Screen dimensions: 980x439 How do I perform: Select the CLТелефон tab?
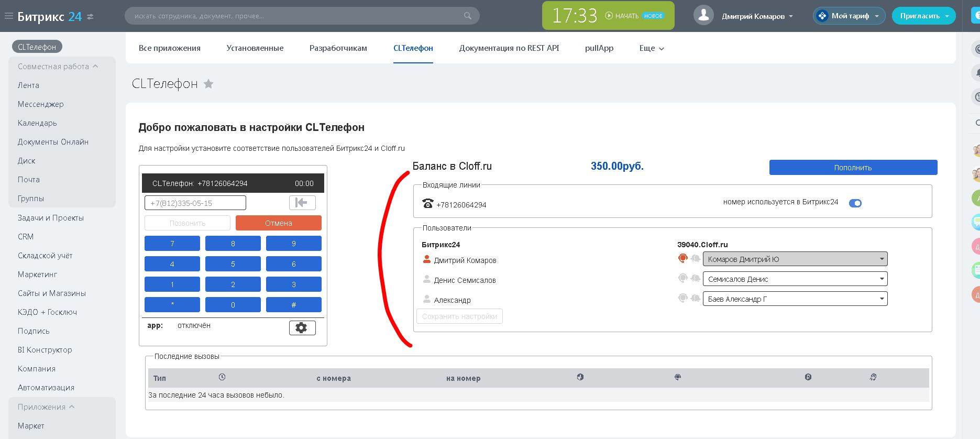point(413,48)
